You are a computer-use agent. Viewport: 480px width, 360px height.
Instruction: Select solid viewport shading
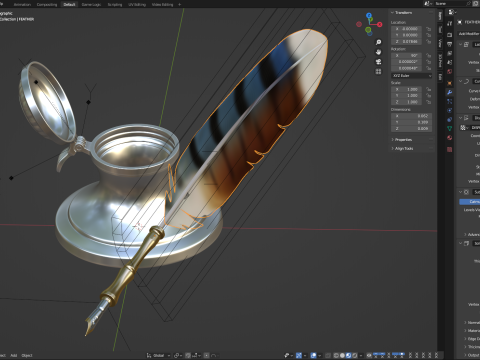(342, 355)
